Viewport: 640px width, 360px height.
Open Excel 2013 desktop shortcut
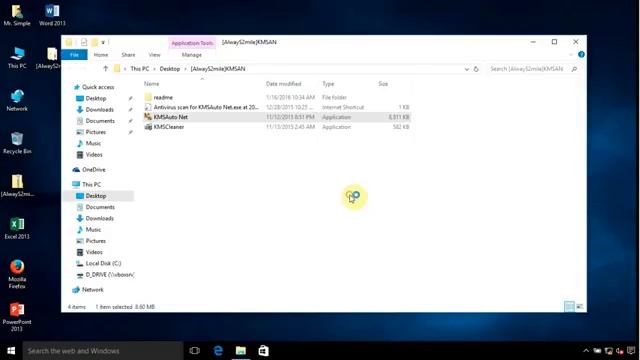[17, 228]
